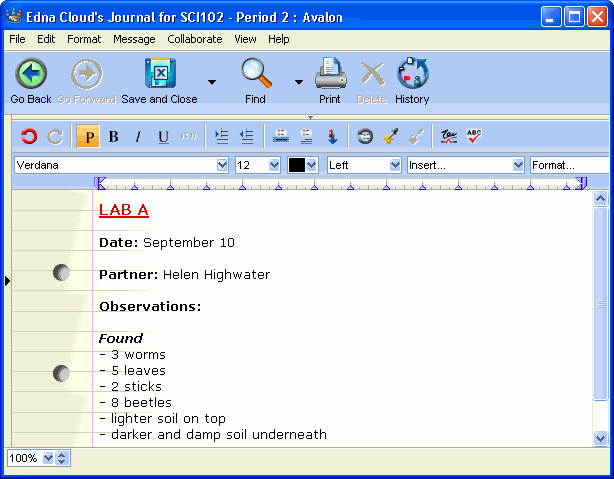614x479 pixels.
Task: Toggle Underline formatting
Action: coord(163,137)
